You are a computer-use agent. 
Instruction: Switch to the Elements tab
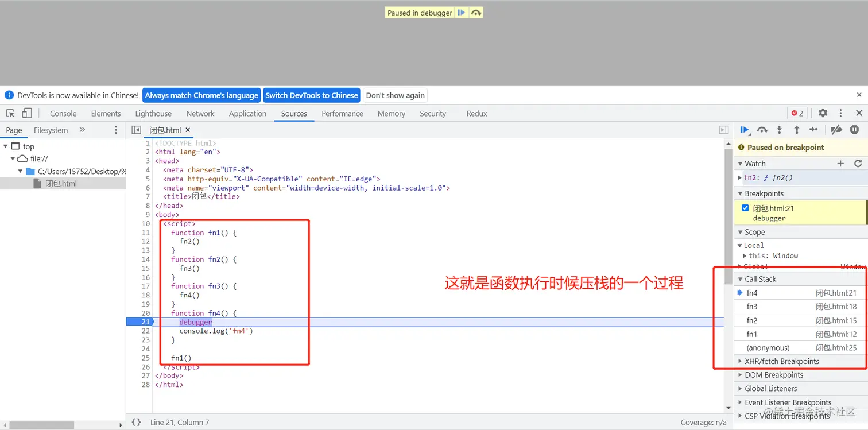click(x=106, y=114)
